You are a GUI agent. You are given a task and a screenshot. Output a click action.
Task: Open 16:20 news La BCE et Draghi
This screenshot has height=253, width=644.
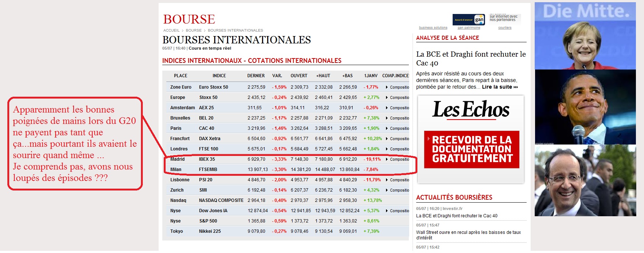point(457,216)
